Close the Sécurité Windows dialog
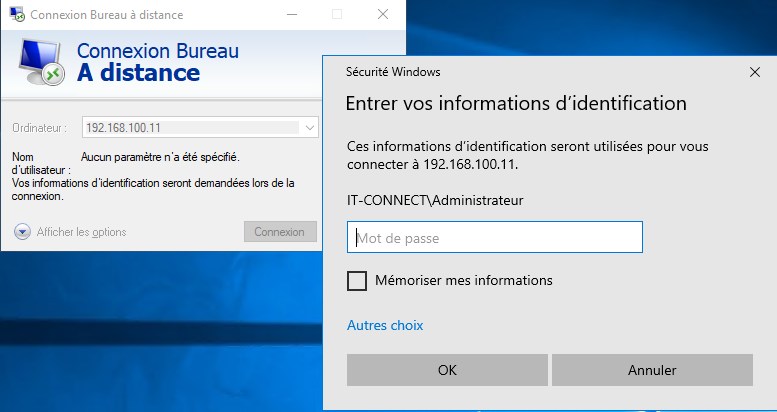Screen dimensions: 777x412 tap(754, 72)
